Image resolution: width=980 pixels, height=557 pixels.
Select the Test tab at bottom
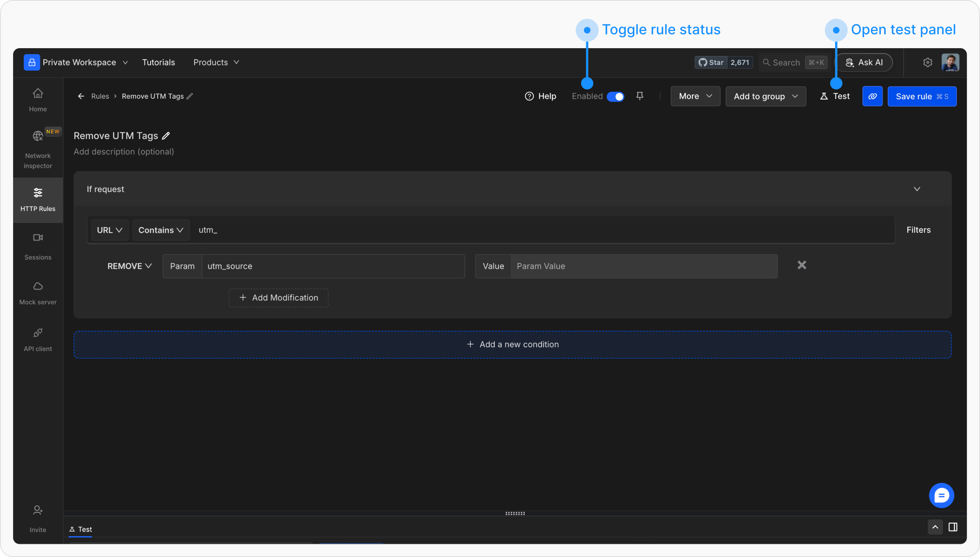81,529
